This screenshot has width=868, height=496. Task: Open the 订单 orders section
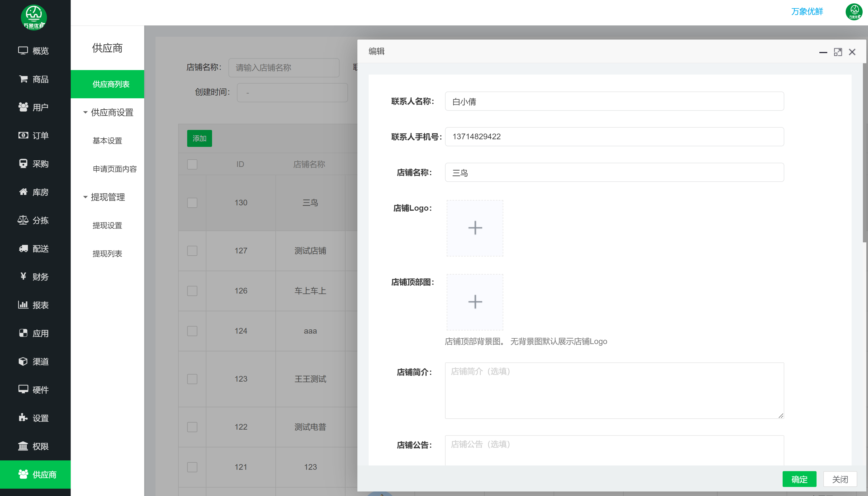coord(34,135)
